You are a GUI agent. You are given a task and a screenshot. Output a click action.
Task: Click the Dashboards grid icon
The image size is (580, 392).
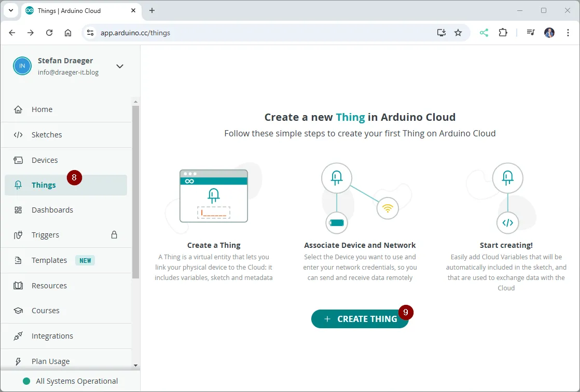tap(18, 210)
